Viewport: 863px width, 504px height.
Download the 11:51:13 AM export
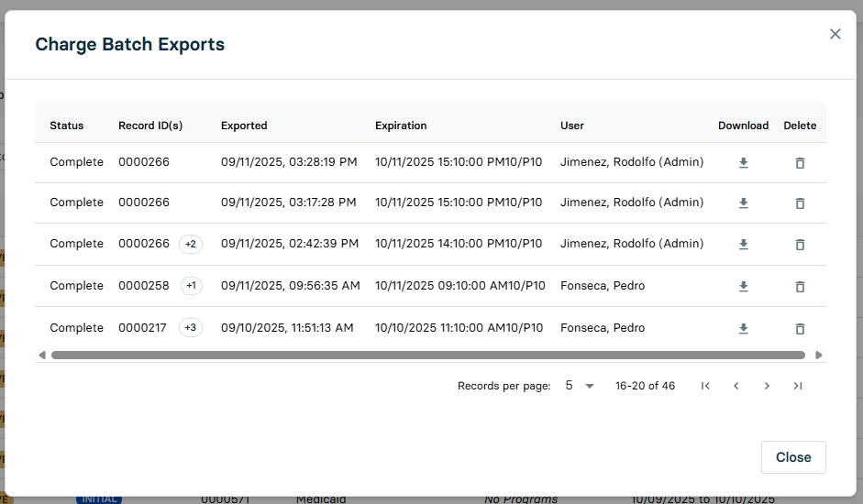click(x=743, y=328)
